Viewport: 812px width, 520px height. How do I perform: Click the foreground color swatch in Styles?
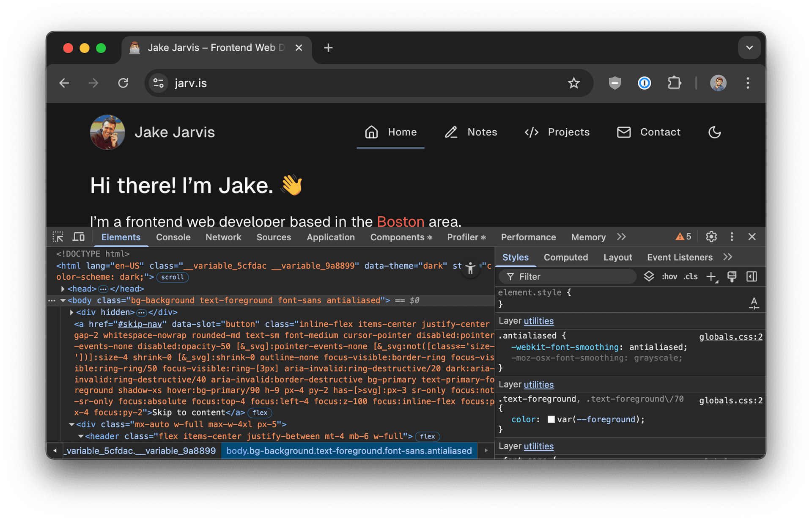click(551, 419)
